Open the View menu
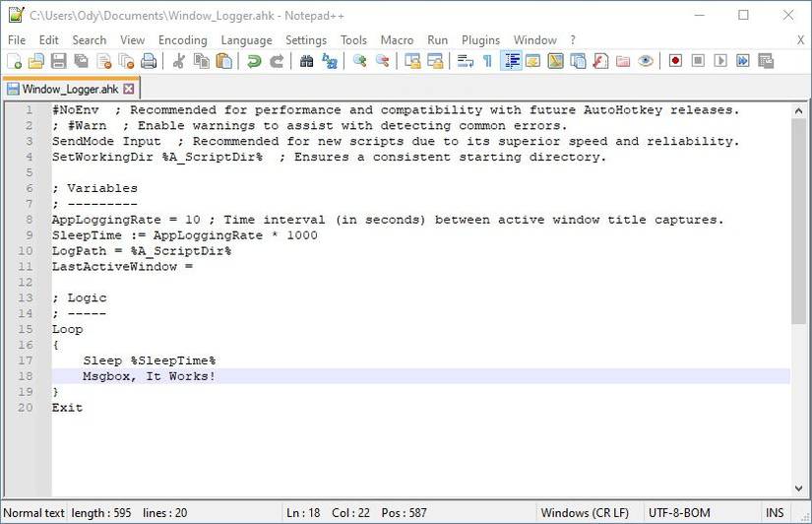This screenshot has width=812, height=524. [x=132, y=40]
